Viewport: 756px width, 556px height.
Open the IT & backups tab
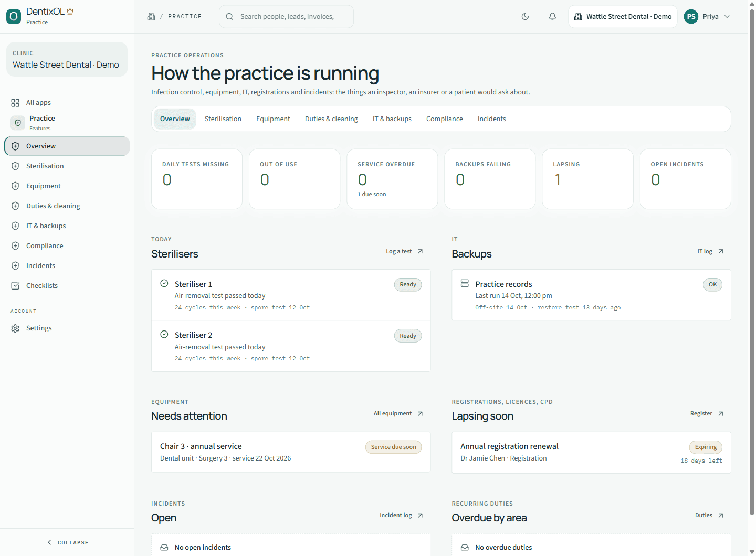click(x=392, y=119)
